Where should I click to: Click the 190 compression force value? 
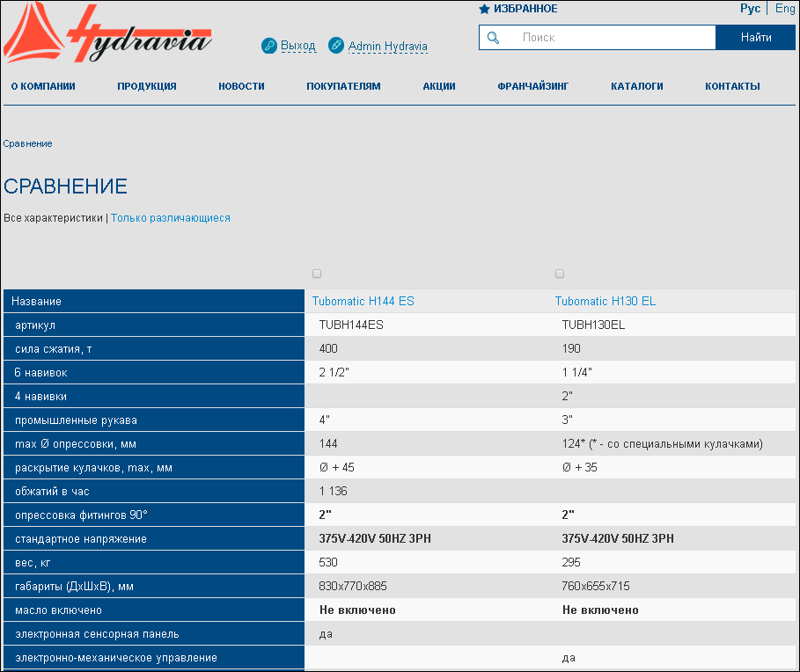click(x=571, y=348)
